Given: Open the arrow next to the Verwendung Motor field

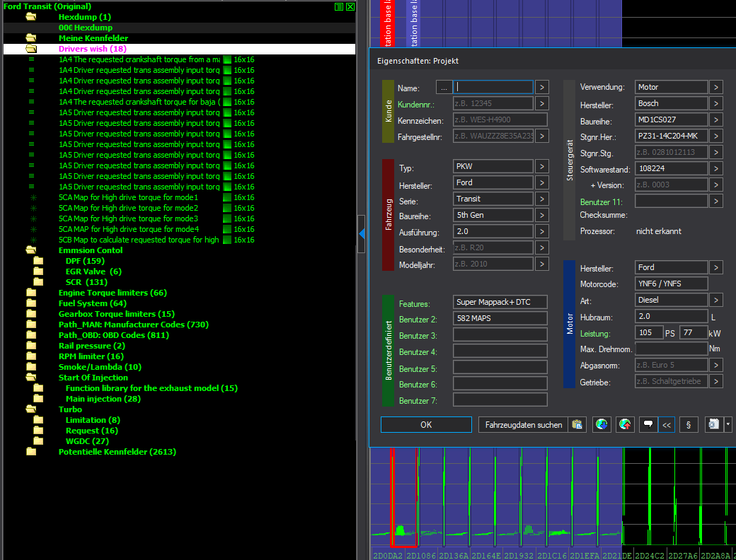Looking at the screenshot, I should pyautogui.click(x=716, y=87).
